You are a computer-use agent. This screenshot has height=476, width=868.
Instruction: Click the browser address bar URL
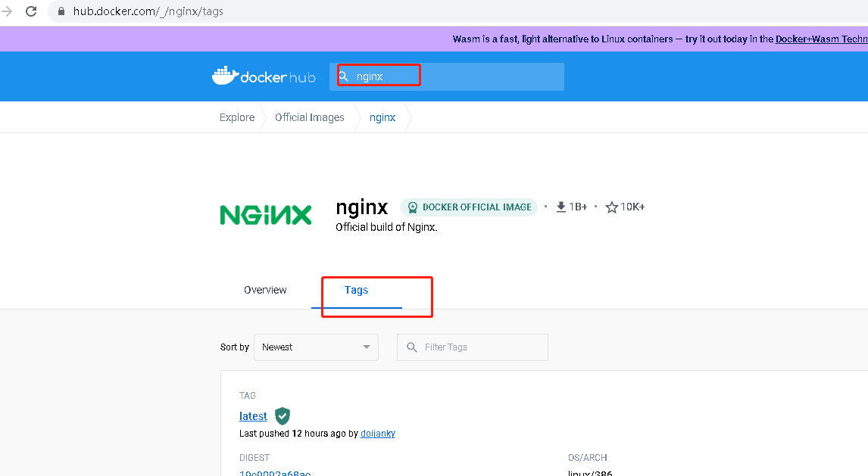coord(148,11)
